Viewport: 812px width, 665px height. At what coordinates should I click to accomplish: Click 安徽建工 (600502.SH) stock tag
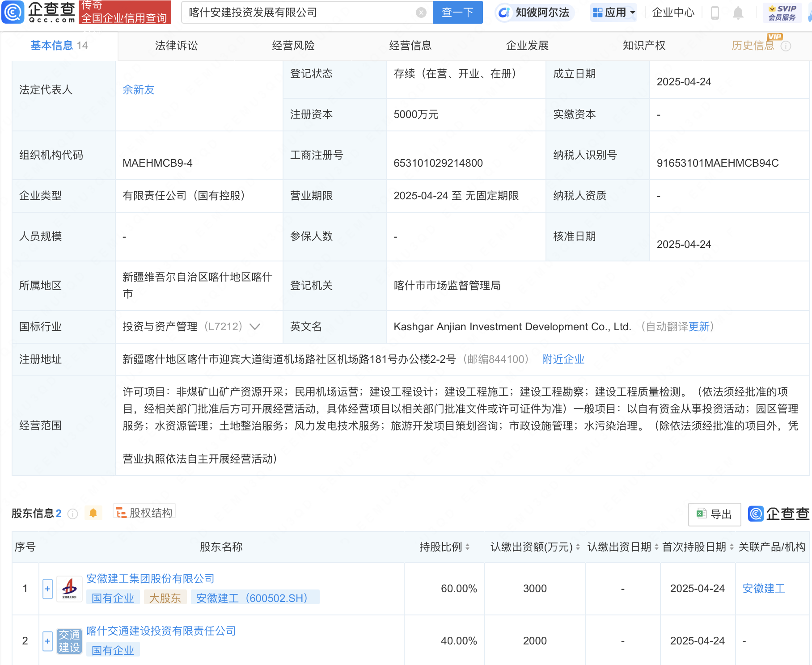tap(255, 598)
